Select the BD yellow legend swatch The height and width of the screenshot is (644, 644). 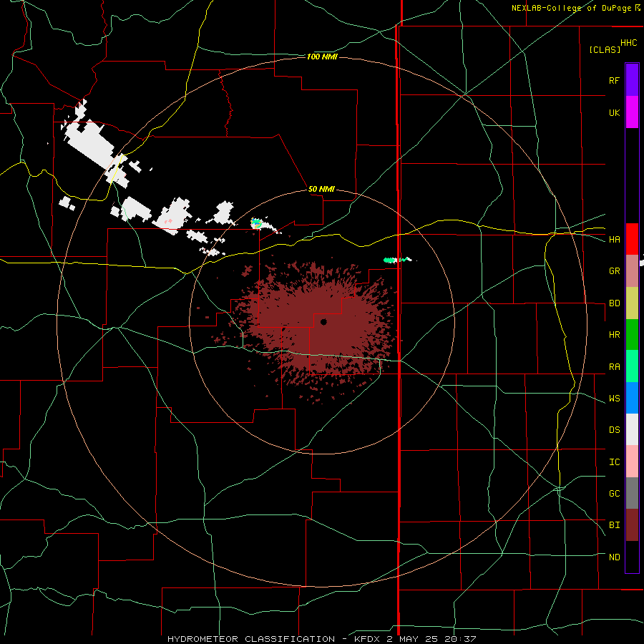tap(632, 303)
